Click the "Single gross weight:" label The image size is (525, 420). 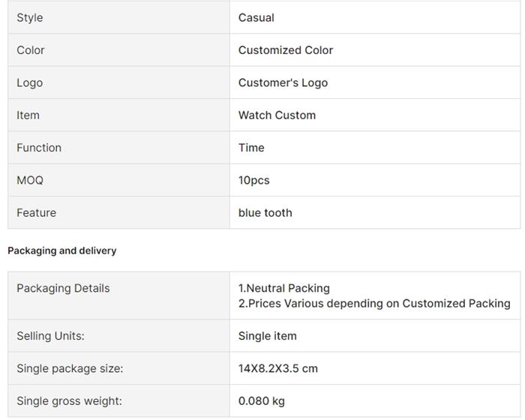69,401
